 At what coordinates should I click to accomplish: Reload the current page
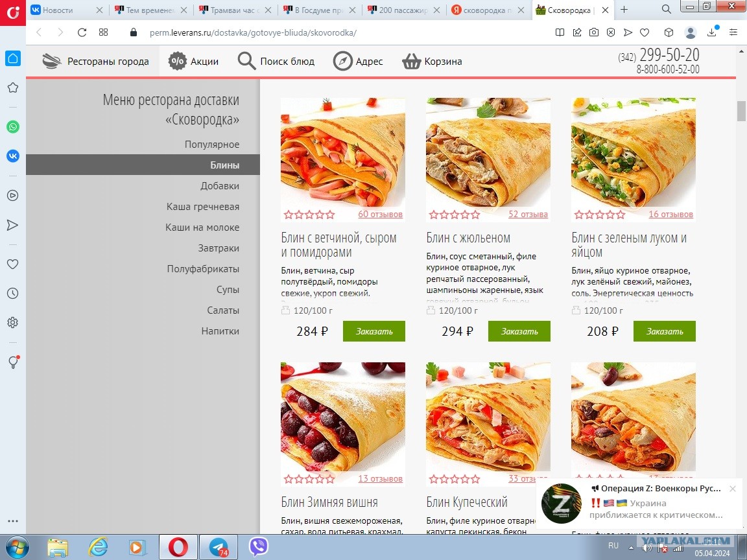click(82, 32)
